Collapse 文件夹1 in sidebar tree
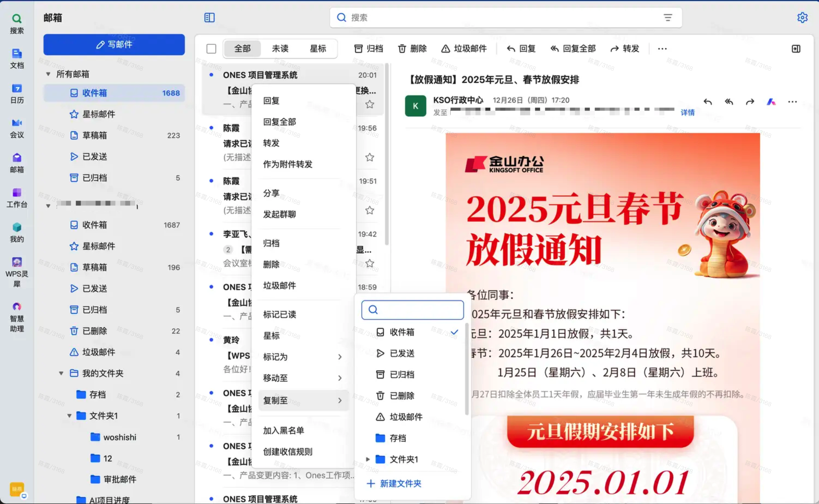This screenshot has width=819, height=504. (x=69, y=416)
